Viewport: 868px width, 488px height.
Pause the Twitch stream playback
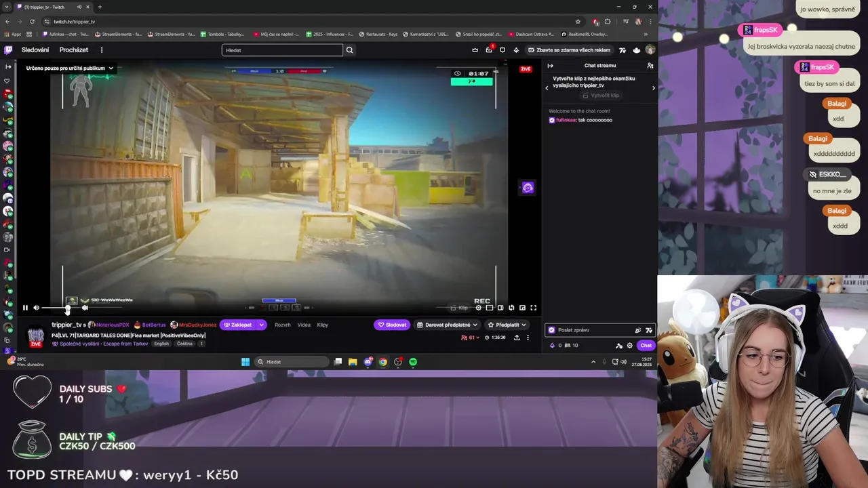tap(25, 308)
